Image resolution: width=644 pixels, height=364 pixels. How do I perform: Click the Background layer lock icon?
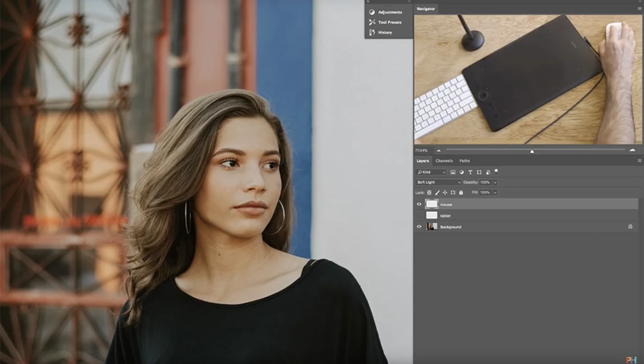click(x=630, y=227)
